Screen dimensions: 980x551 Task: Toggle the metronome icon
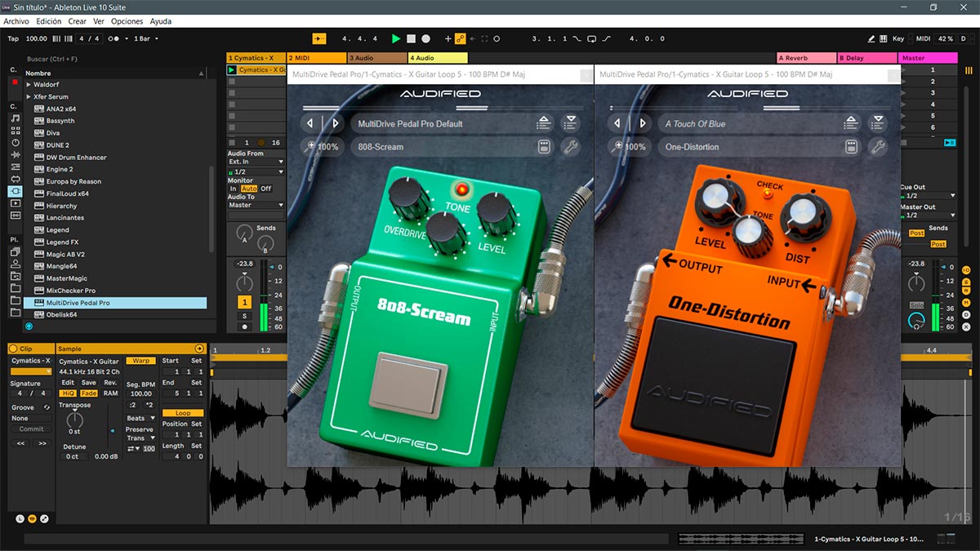click(115, 38)
